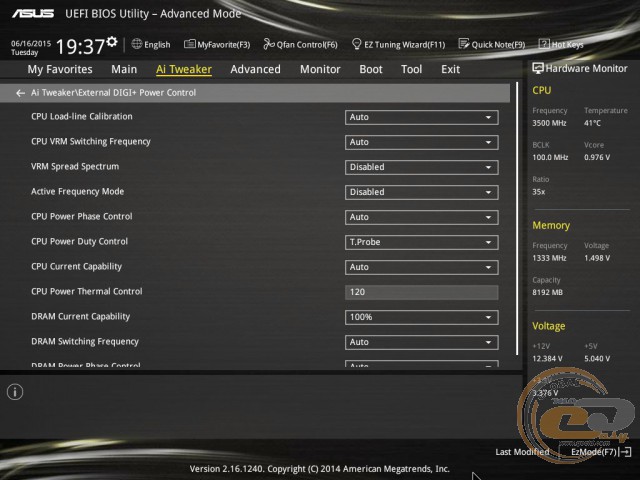Open the My Favorites tab
The height and width of the screenshot is (480, 640).
pyautogui.click(x=60, y=69)
